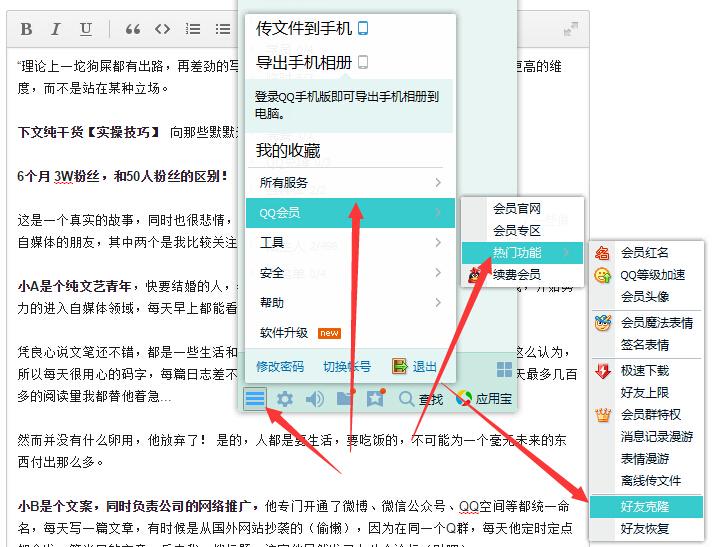Screen dimensions: 728x547
Task: Open QQ system settings gear icon
Action: point(285,399)
